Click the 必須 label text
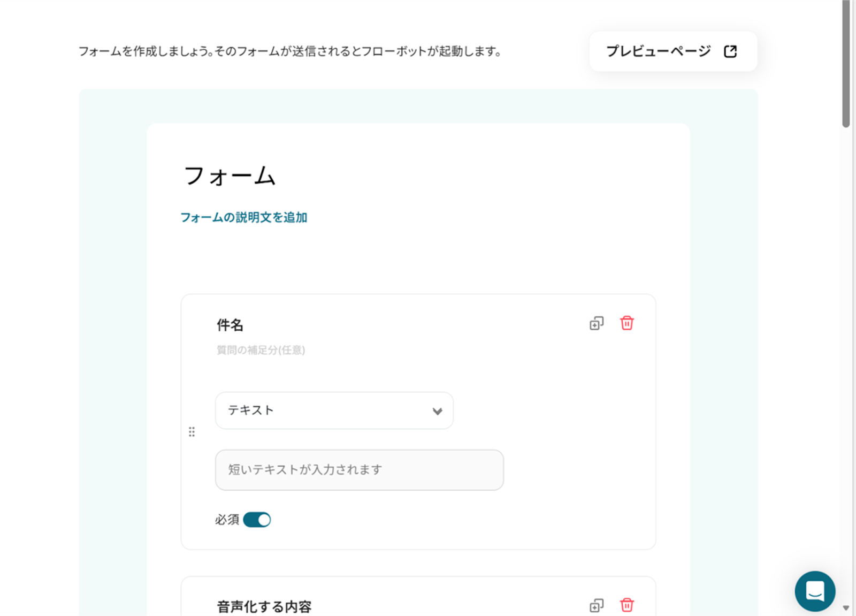 coord(227,520)
